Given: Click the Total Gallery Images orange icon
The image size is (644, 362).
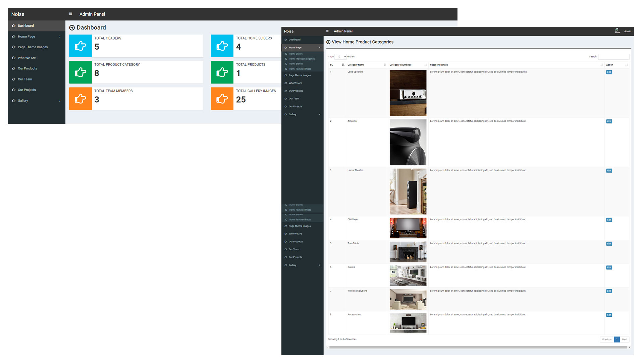Looking at the screenshot, I should point(222,99).
